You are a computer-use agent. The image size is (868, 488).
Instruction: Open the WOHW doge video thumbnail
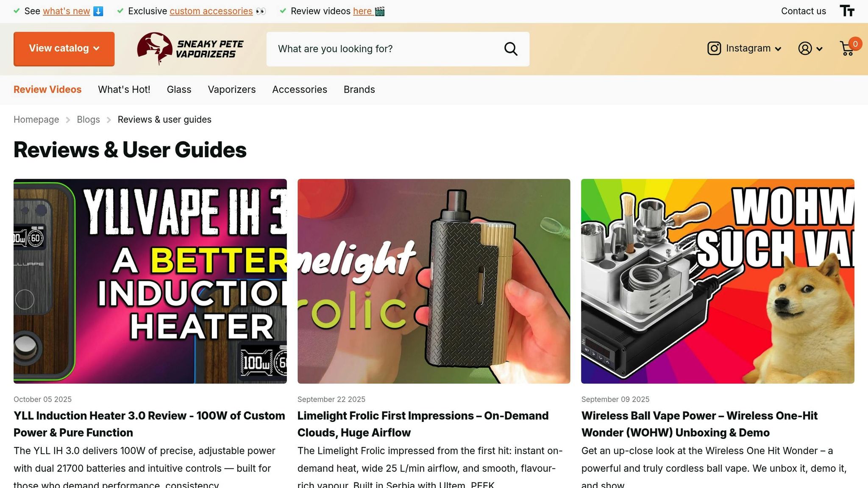point(718,281)
